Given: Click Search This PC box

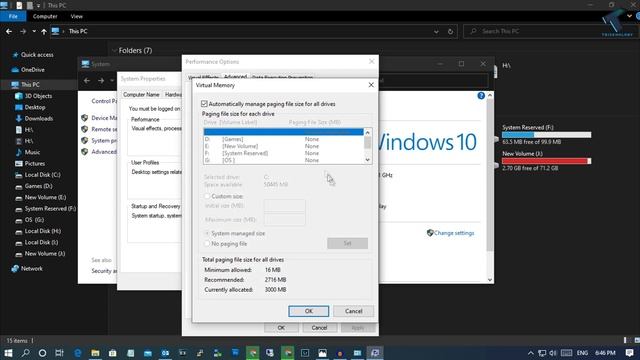Looking at the screenshot, I should 551,31.
